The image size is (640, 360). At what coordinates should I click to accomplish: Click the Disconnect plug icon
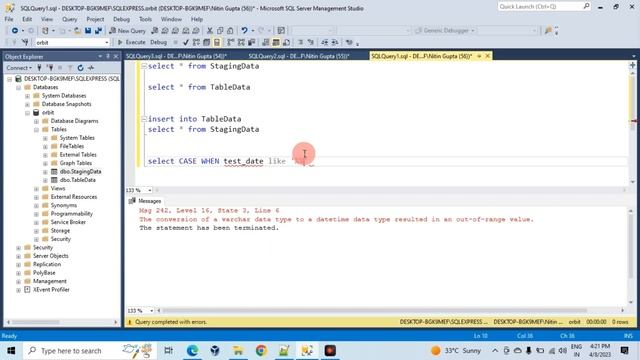point(50,68)
